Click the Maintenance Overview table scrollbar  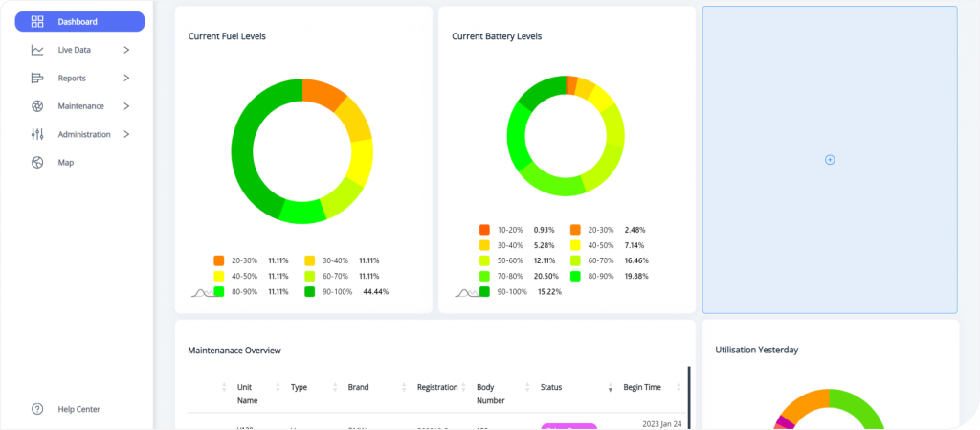[x=689, y=397]
